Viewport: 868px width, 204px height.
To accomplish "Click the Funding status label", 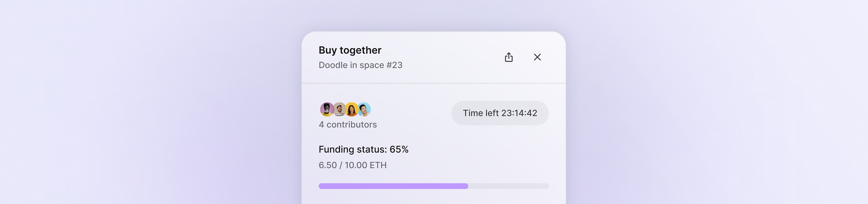I will (x=352, y=149).
